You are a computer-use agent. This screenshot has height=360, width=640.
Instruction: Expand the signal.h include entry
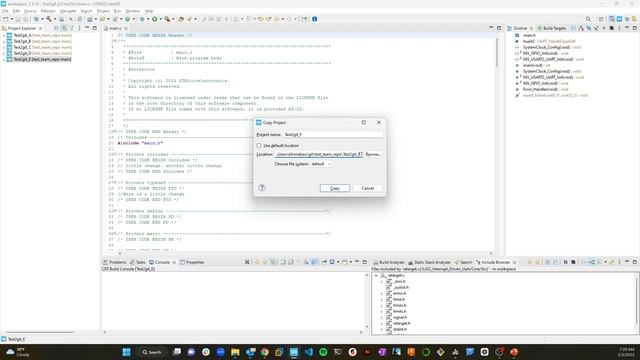pyautogui.click(x=382, y=317)
